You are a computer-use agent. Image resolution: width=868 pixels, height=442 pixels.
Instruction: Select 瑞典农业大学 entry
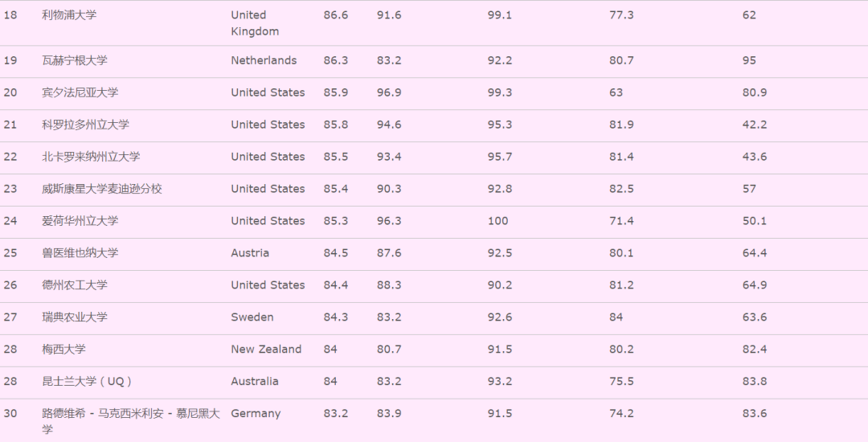coord(74,317)
